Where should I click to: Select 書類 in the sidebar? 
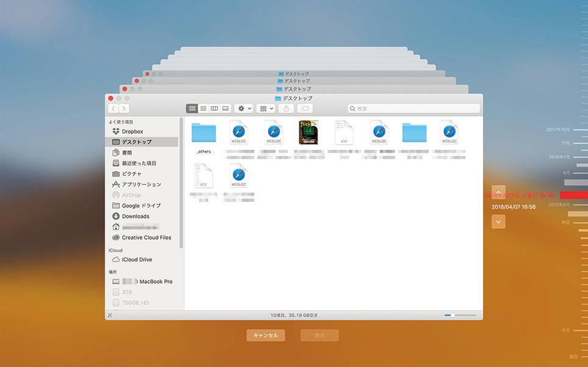click(127, 153)
